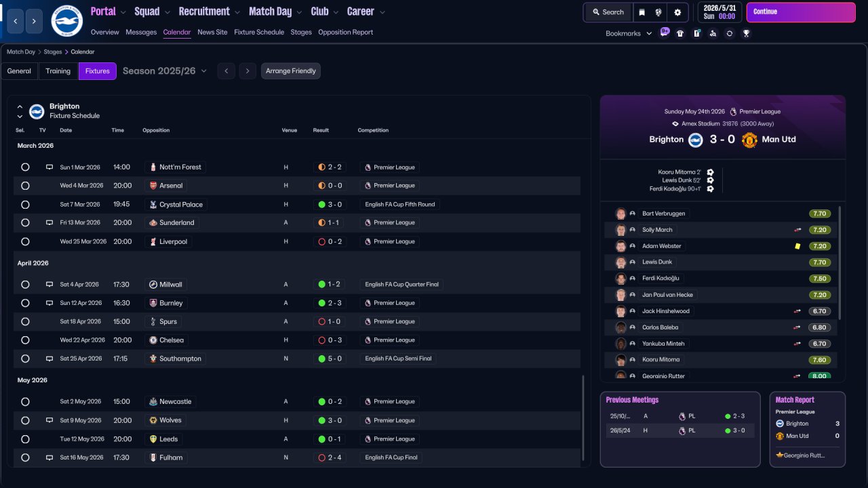Click the Arrange Friendly button
The width and height of the screenshot is (868, 488).
[x=291, y=71]
